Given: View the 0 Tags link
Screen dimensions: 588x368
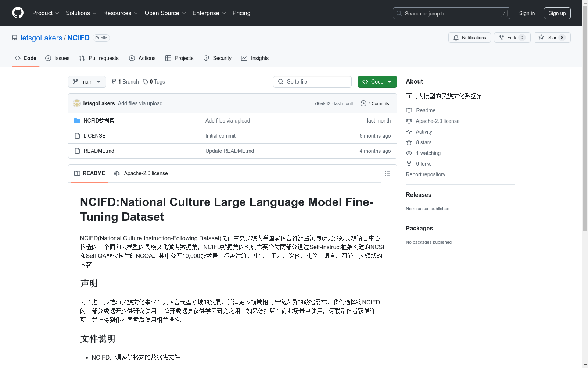Looking at the screenshot, I should click(x=154, y=82).
